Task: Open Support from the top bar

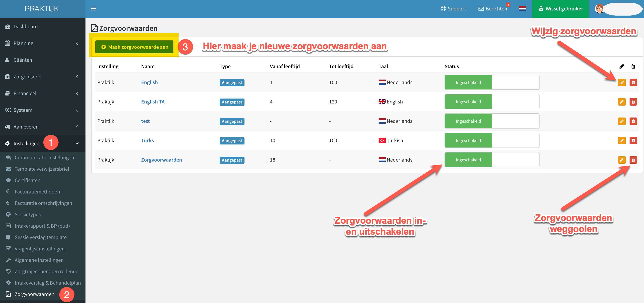Action: pyautogui.click(x=453, y=9)
